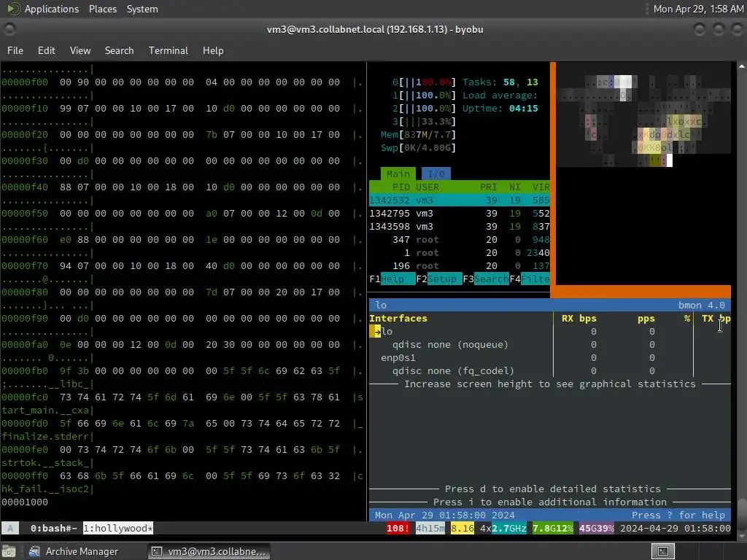Click the PID column header in htop
The height and width of the screenshot is (560, 747).
[400, 187]
